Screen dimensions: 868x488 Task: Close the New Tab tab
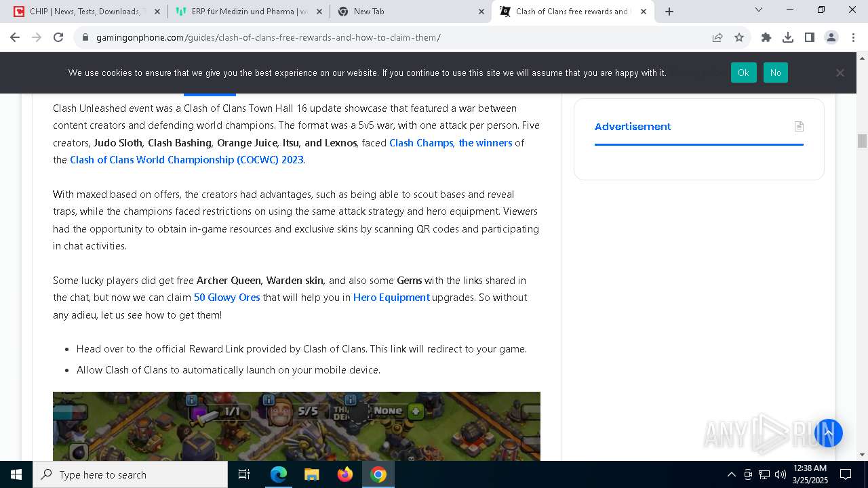(x=481, y=12)
